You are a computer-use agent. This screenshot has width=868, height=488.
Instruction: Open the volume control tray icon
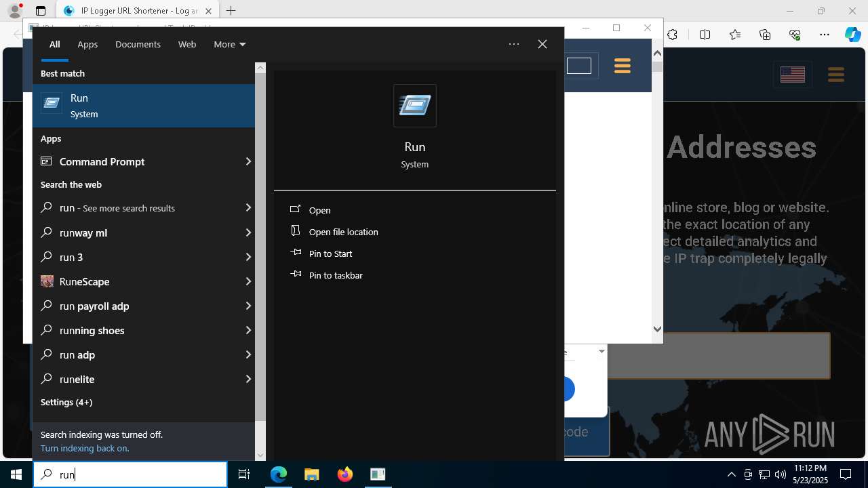[781, 474]
